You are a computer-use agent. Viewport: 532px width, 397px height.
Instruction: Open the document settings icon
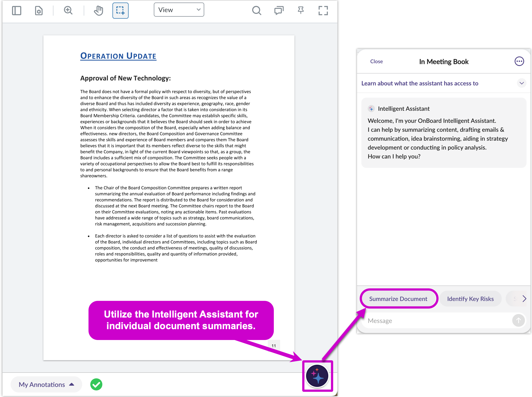point(39,11)
